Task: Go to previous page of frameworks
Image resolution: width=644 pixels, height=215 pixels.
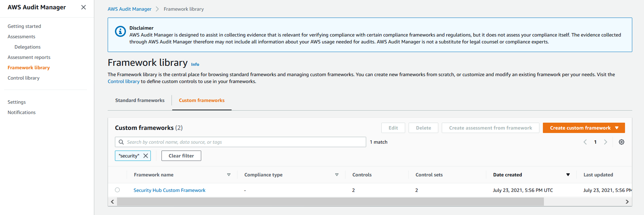Action: click(x=585, y=142)
